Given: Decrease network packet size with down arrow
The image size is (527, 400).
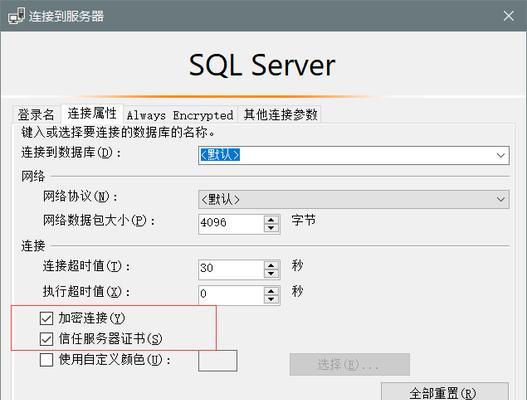Looking at the screenshot, I should click(x=271, y=228).
